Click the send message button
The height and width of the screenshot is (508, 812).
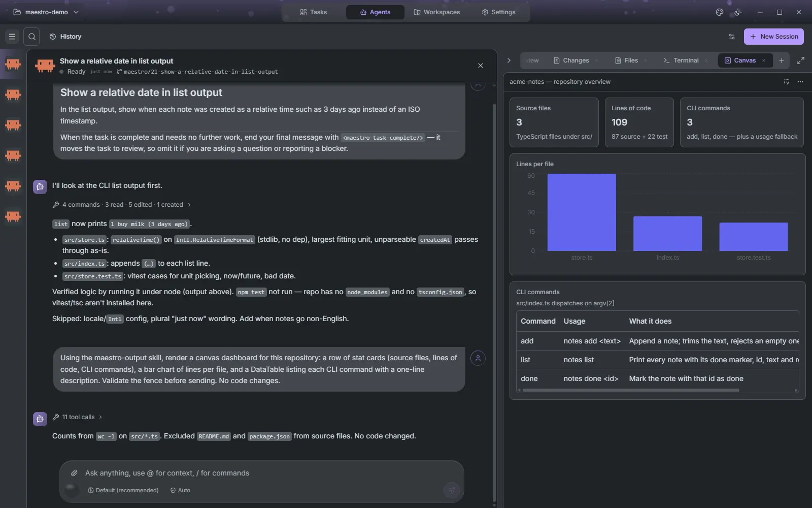(452, 490)
